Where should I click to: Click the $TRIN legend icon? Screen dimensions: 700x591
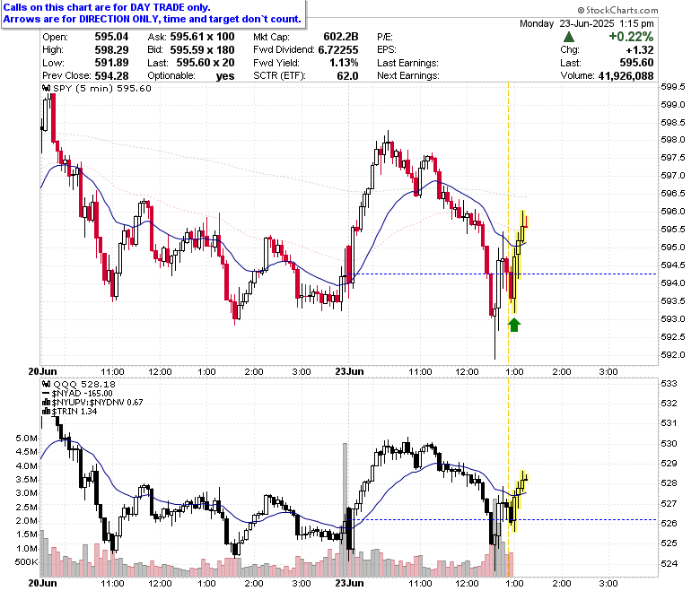[x=46, y=412]
